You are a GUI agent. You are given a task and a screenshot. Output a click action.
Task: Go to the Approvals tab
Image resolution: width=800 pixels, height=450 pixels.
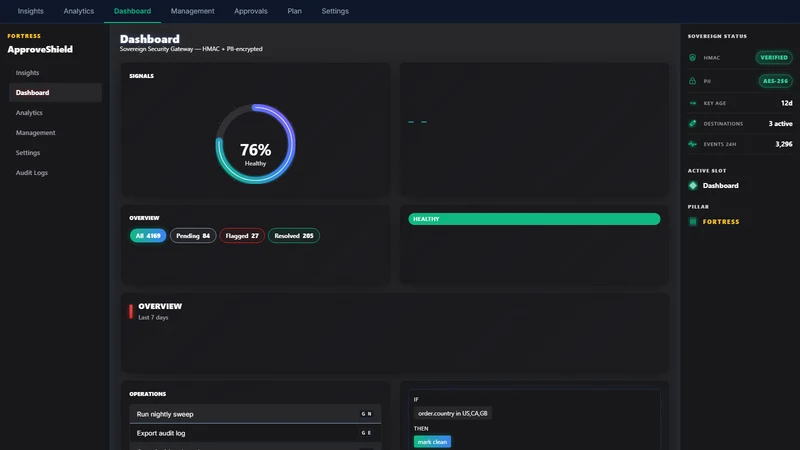tap(251, 11)
